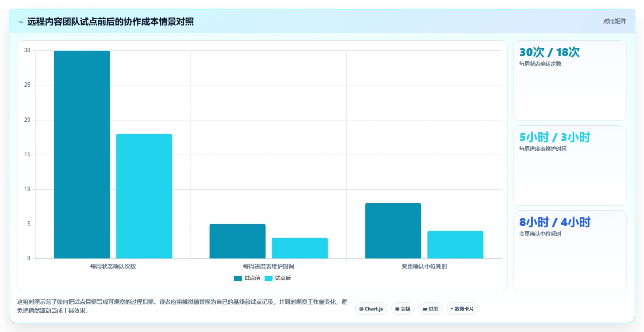Click the 数据卡片 tag pill
This screenshot has width=644, height=332.
462,309
